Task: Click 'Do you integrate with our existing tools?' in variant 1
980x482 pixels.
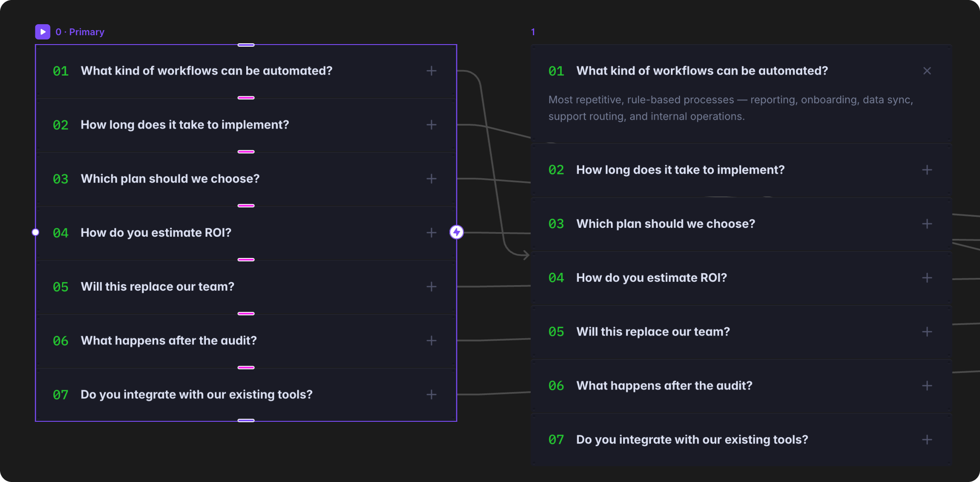Action: 692,440
